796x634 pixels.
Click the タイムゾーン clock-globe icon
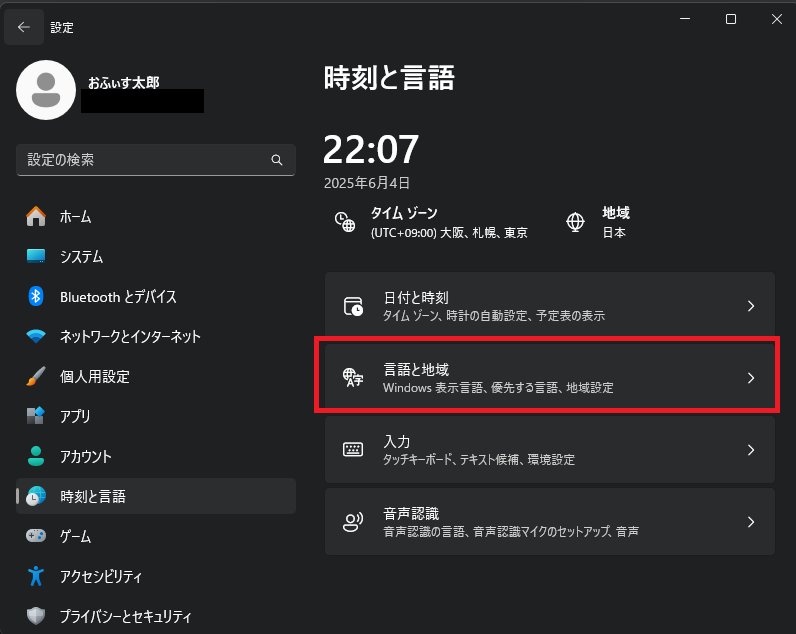345,222
